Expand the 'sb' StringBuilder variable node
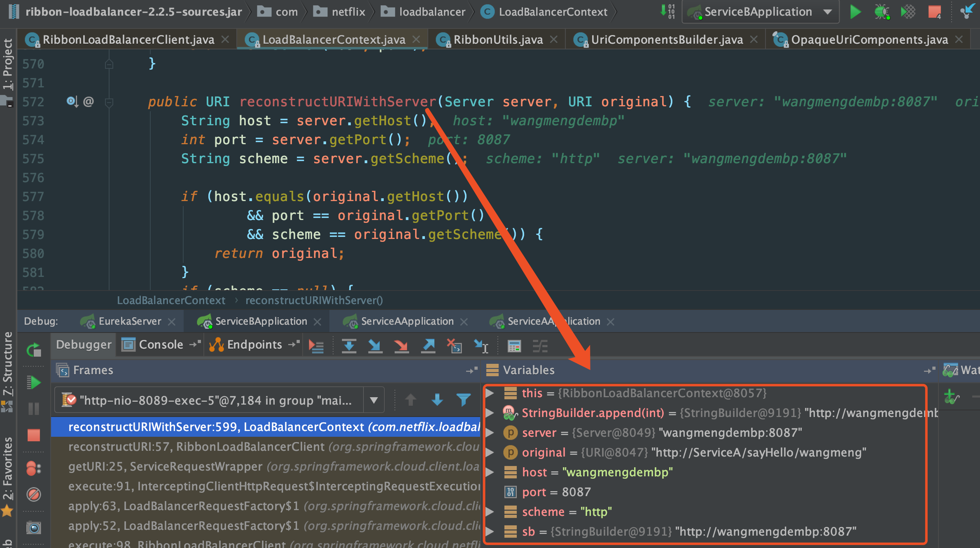Screen dimensions: 980x548 pos(490,532)
